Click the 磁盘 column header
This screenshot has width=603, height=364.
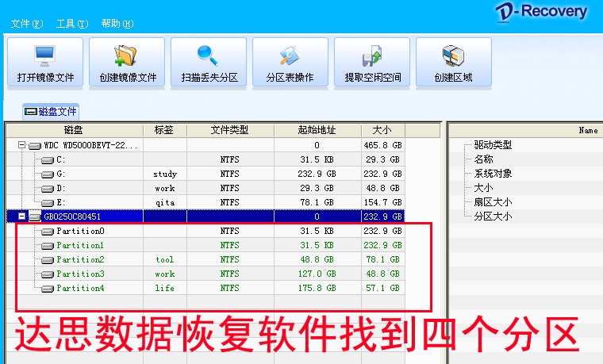(75, 130)
